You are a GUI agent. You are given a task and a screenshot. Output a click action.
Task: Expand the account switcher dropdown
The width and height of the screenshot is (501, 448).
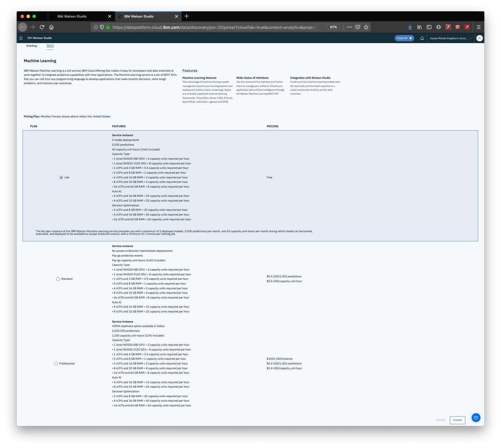(x=450, y=38)
